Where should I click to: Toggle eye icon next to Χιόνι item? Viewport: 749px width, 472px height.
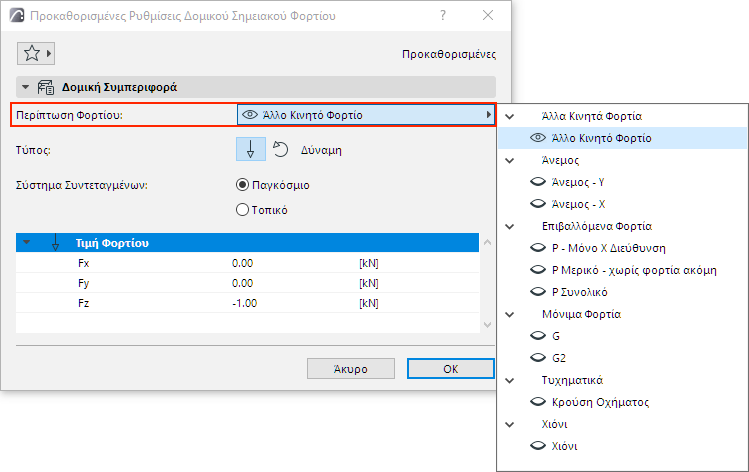[537, 446]
